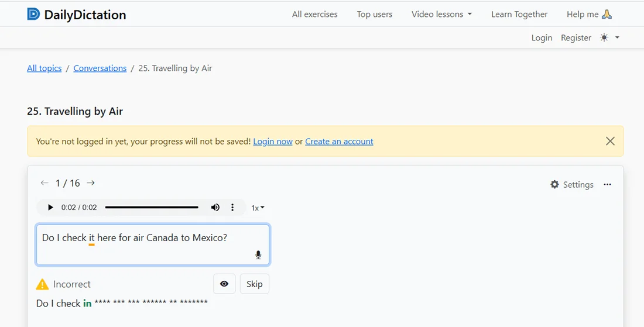Open the Top users page
This screenshot has width=644, height=327.
pyautogui.click(x=375, y=14)
